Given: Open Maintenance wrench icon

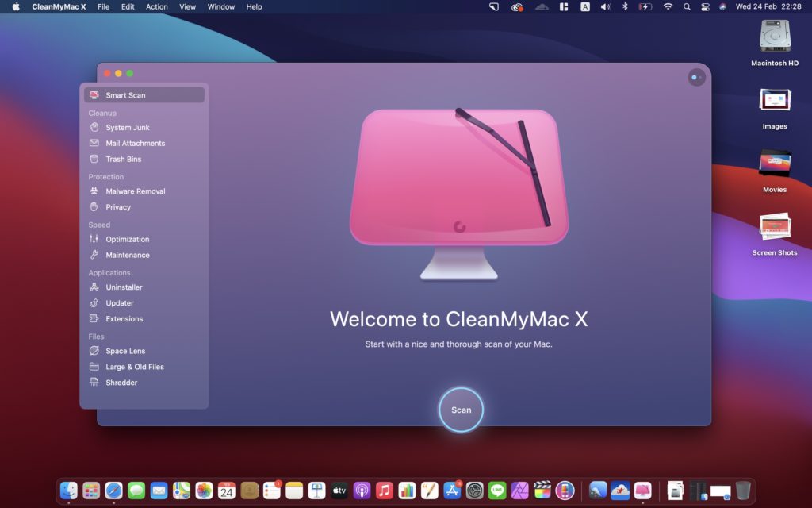Looking at the screenshot, I should pyautogui.click(x=94, y=255).
